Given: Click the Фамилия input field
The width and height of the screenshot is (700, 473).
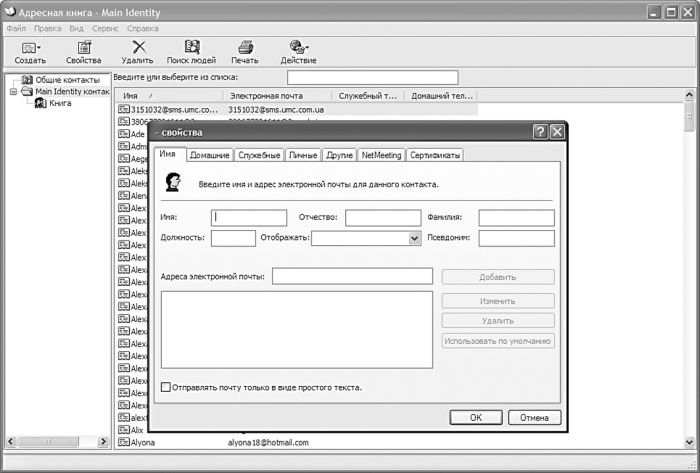Looking at the screenshot, I should pos(517,218).
